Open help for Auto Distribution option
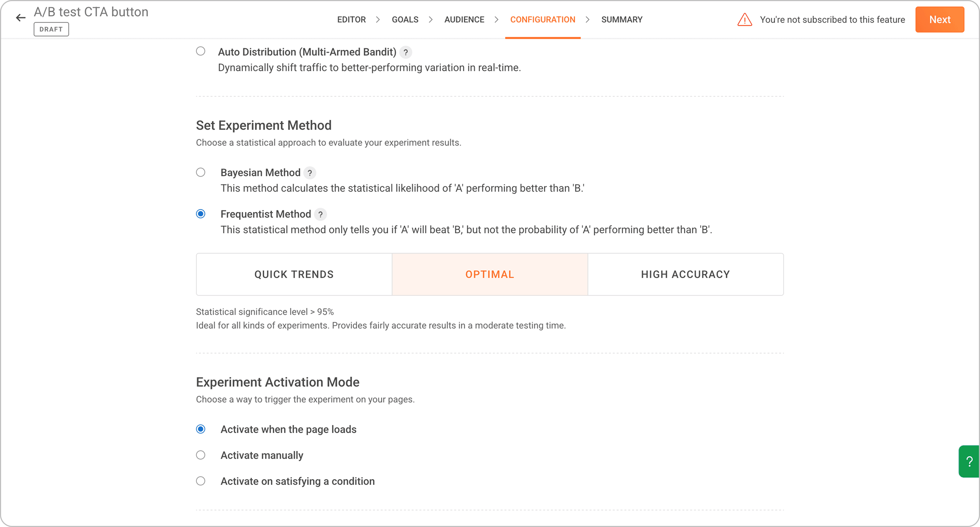 405,52
